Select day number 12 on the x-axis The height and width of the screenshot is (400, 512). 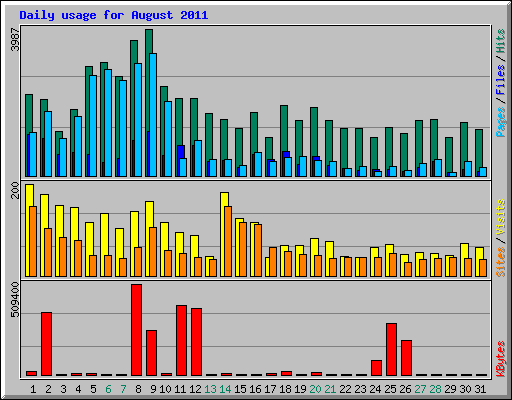[195, 389]
